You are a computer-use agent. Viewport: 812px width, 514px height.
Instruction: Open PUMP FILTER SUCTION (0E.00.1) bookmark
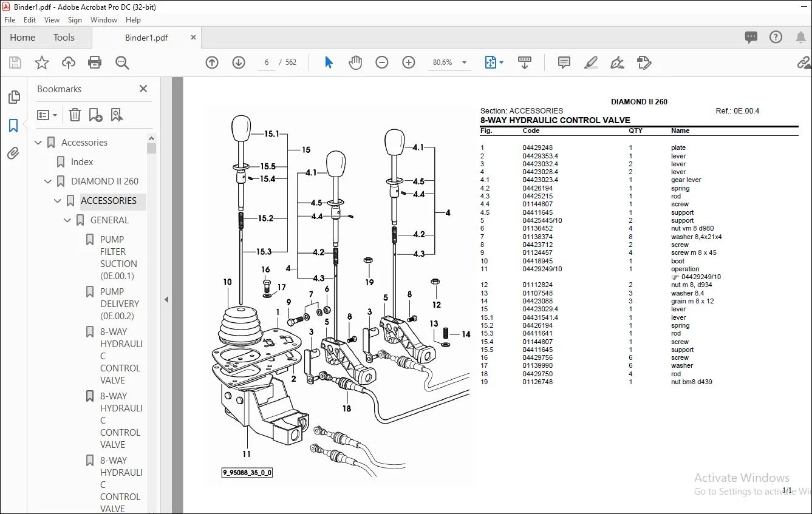118,257
